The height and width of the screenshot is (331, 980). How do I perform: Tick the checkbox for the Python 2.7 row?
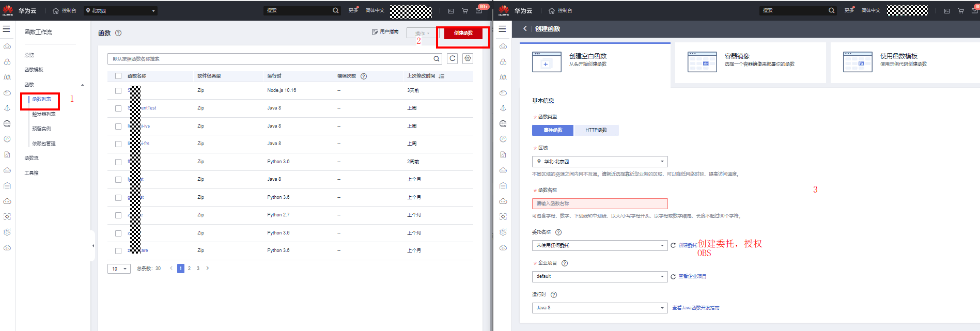click(x=118, y=215)
